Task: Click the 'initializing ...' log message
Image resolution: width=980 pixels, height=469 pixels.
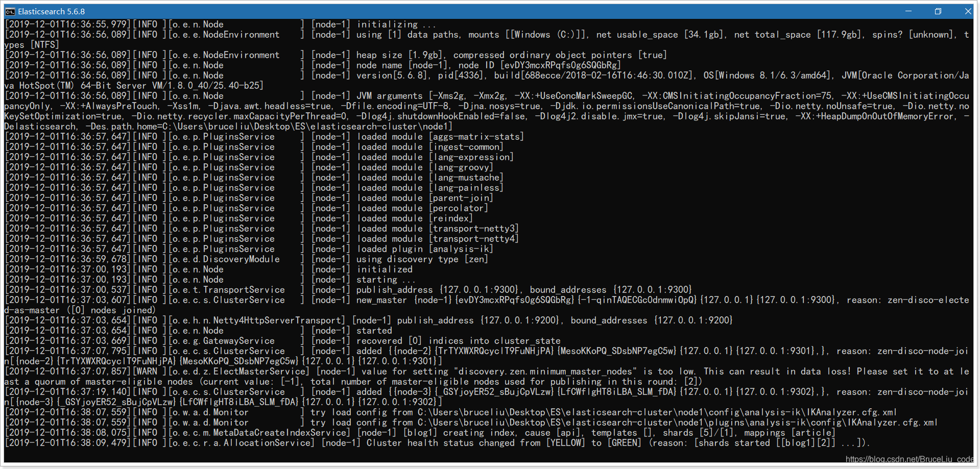Action: tap(396, 24)
